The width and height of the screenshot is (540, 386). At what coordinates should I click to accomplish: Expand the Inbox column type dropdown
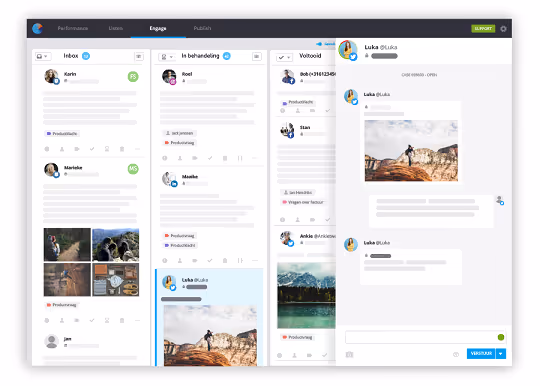42,56
